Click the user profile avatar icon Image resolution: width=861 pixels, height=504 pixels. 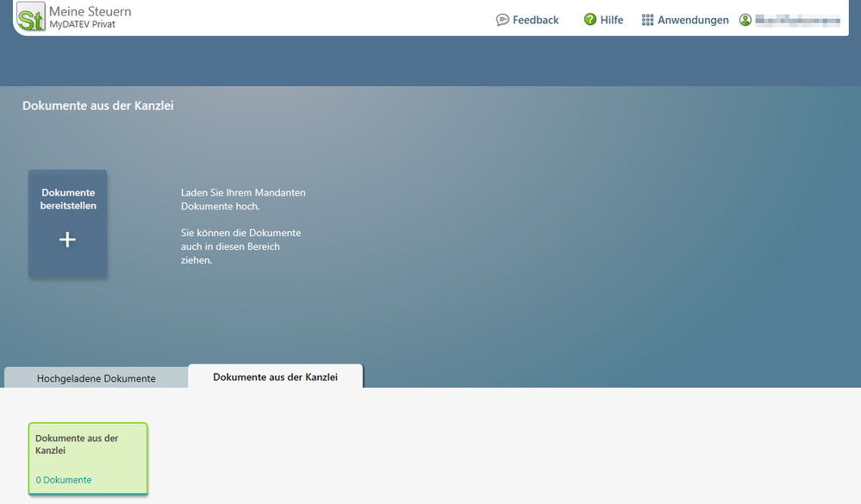pyautogui.click(x=746, y=20)
